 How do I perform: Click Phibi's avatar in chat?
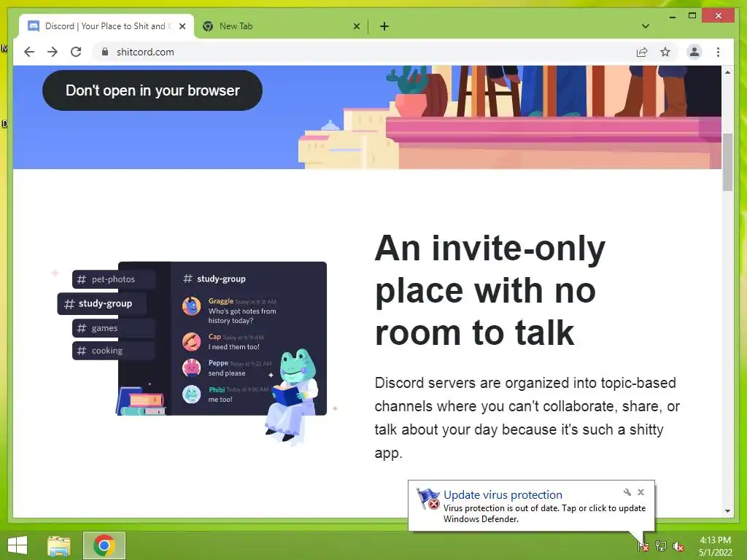[x=192, y=394]
